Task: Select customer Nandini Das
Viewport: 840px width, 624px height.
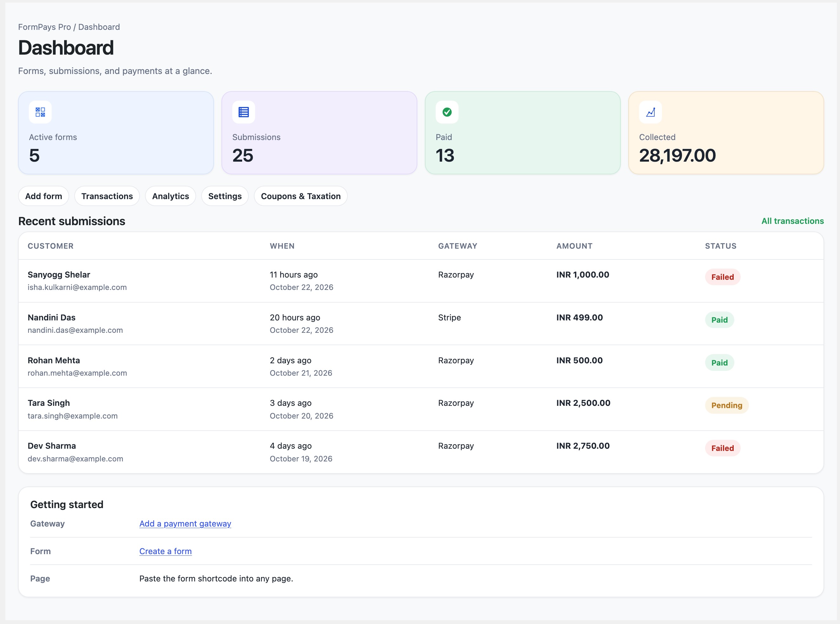Action: [52, 317]
